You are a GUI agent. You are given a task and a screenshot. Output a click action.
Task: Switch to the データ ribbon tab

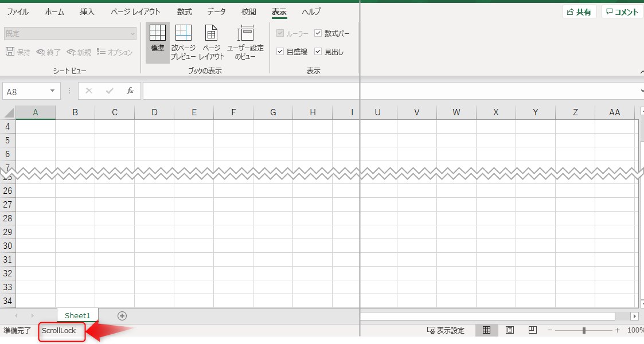click(x=217, y=11)
